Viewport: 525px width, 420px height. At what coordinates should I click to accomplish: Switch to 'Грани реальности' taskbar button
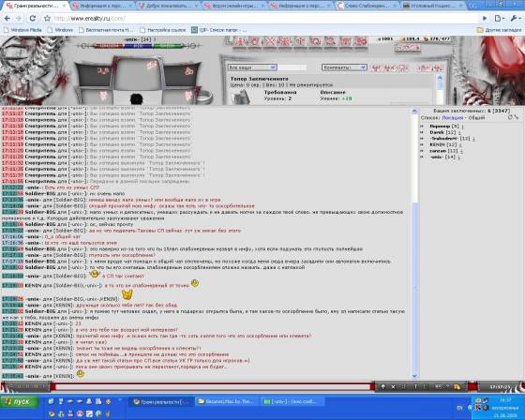point(161,401)
